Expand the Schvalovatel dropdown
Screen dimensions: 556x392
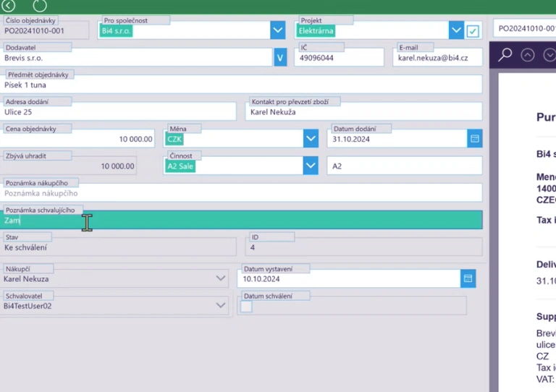click(x=222, y=306)
